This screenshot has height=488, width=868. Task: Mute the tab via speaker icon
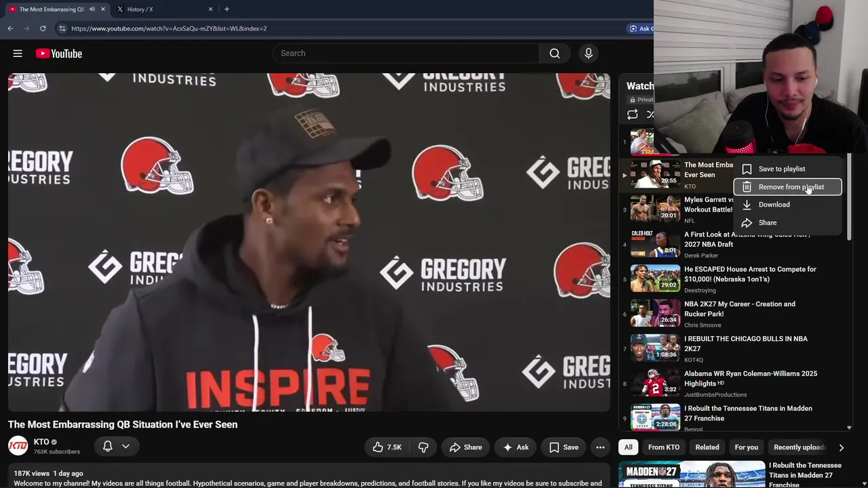tap(92, 9)
